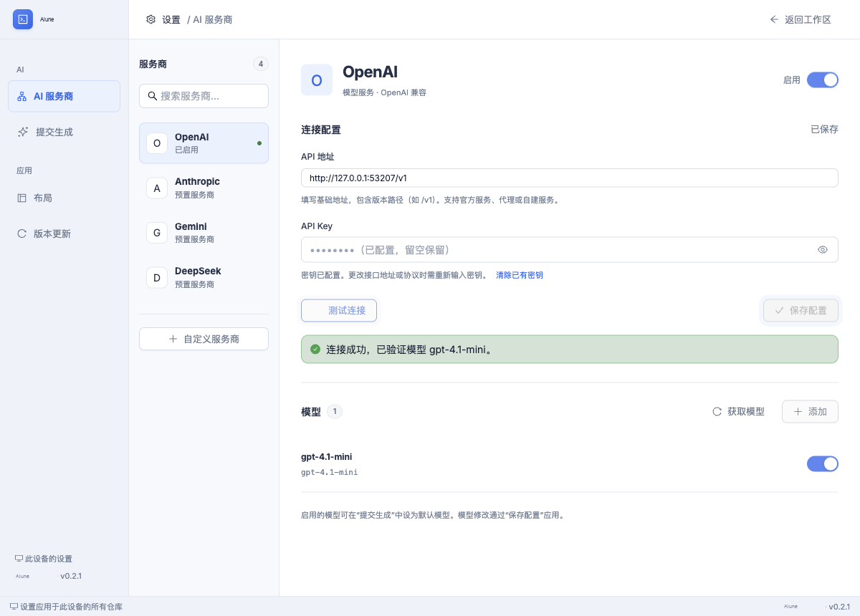This screenshot has width=860, height=616.
Task: Click into the API Key input field
Action: (570, 250)
